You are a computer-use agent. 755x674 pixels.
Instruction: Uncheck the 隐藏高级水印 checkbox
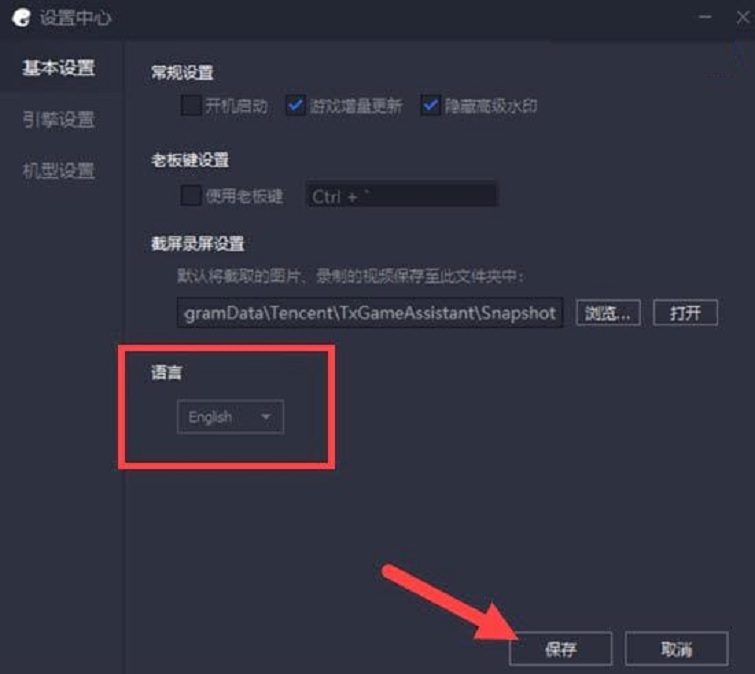pyautogui.click(x=430, y=105)
